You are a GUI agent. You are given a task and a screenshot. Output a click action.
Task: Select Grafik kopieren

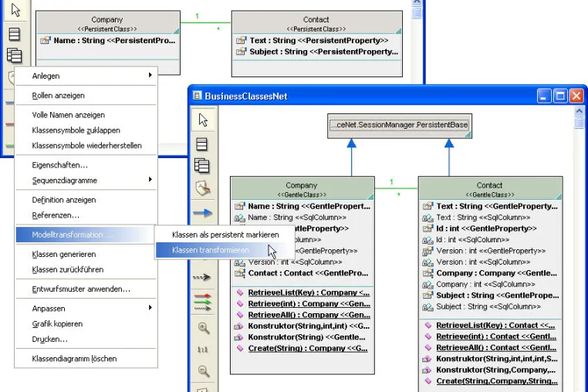(x=57, y=324)
